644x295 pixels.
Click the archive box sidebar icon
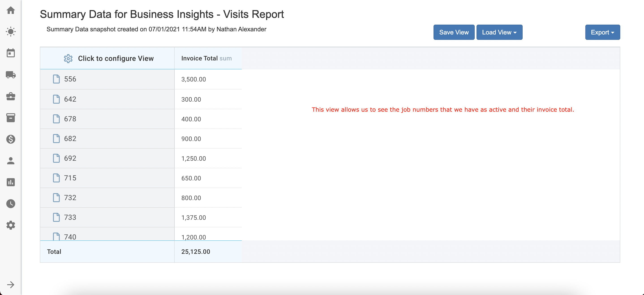pyautogui.click(x=11, y=118)
